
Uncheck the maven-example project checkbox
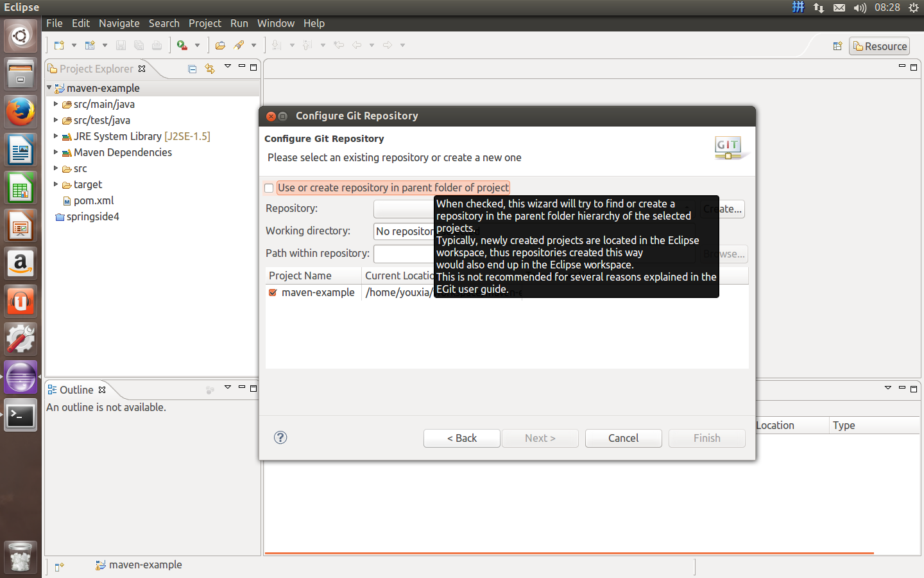pos(273,292)
